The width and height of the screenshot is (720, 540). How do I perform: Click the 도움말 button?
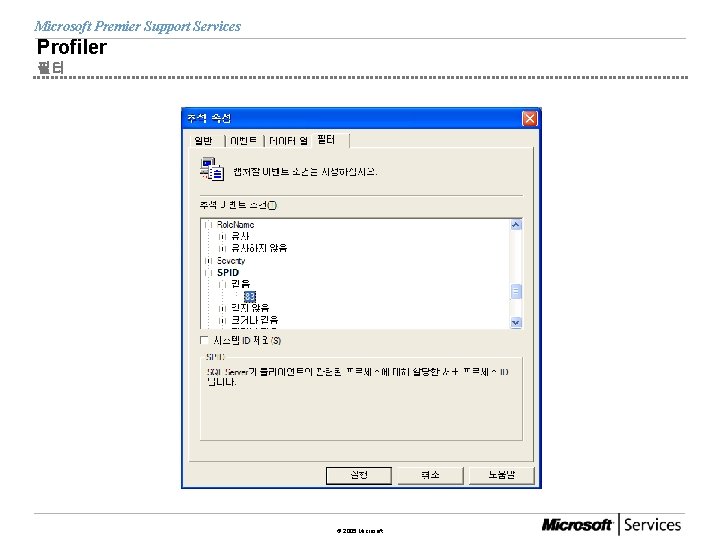coord(501,475)
